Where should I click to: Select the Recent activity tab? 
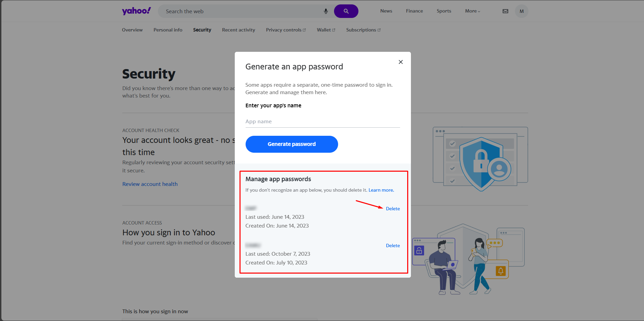(238, 30)
